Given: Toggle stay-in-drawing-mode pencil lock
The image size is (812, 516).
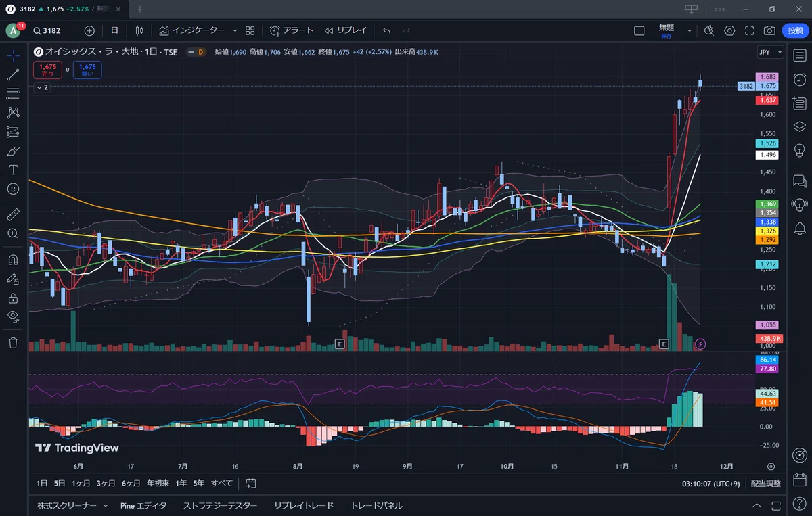Looking at the screenshot, I should click(x=13, y=278).
